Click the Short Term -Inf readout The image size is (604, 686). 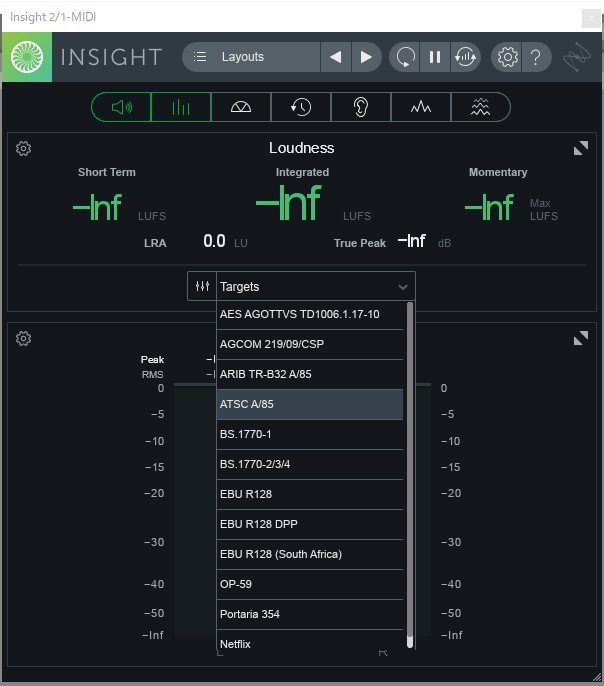97,207
